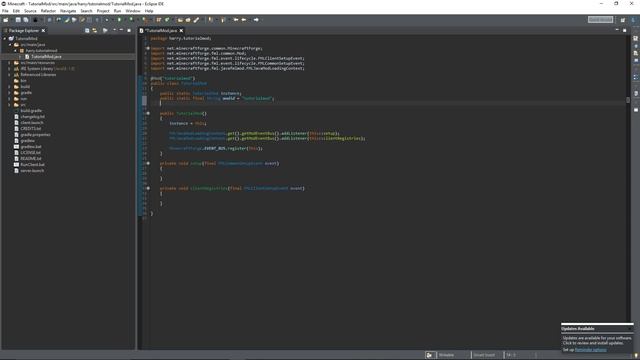Click the Quick Access search field

(600, 20)
